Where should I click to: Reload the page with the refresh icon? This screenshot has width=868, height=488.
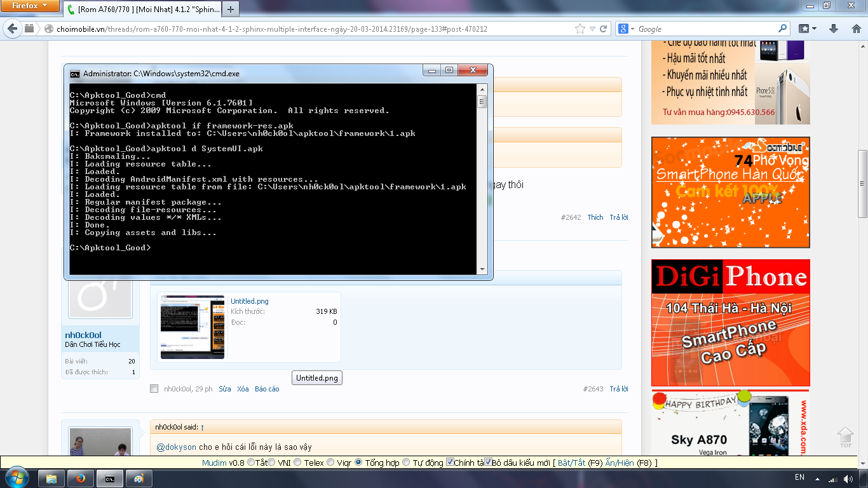click(603, 29)
